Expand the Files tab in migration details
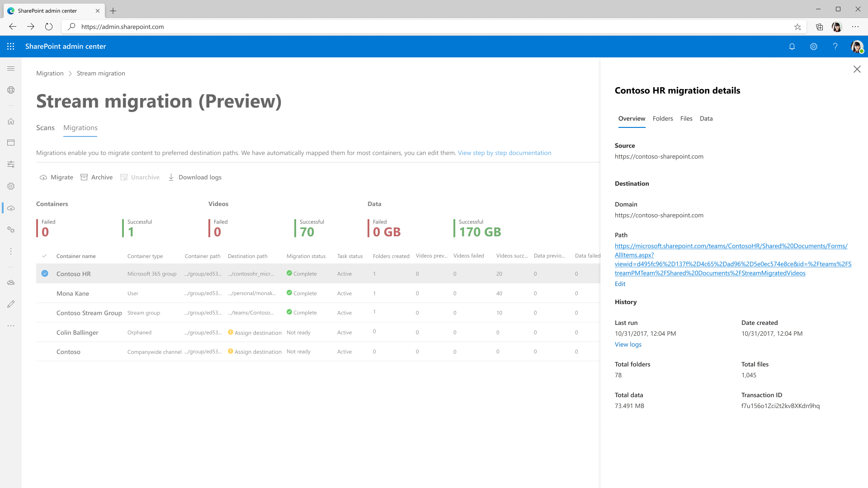868x488 pixels. click(x=686, y=118)
